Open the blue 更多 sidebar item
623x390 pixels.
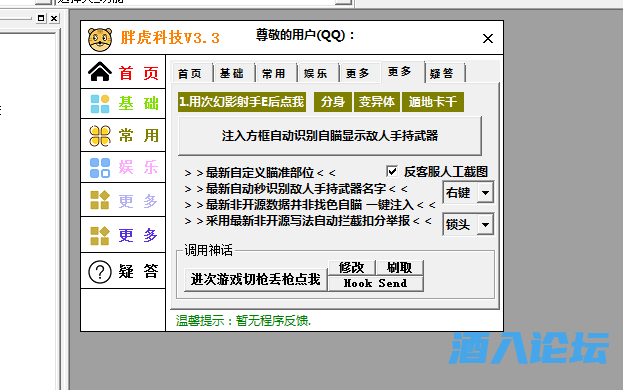tap(123, 236)
